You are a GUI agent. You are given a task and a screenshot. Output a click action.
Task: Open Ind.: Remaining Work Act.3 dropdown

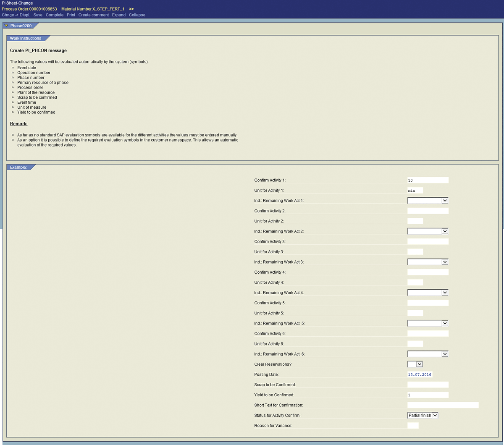coord(445,262)
